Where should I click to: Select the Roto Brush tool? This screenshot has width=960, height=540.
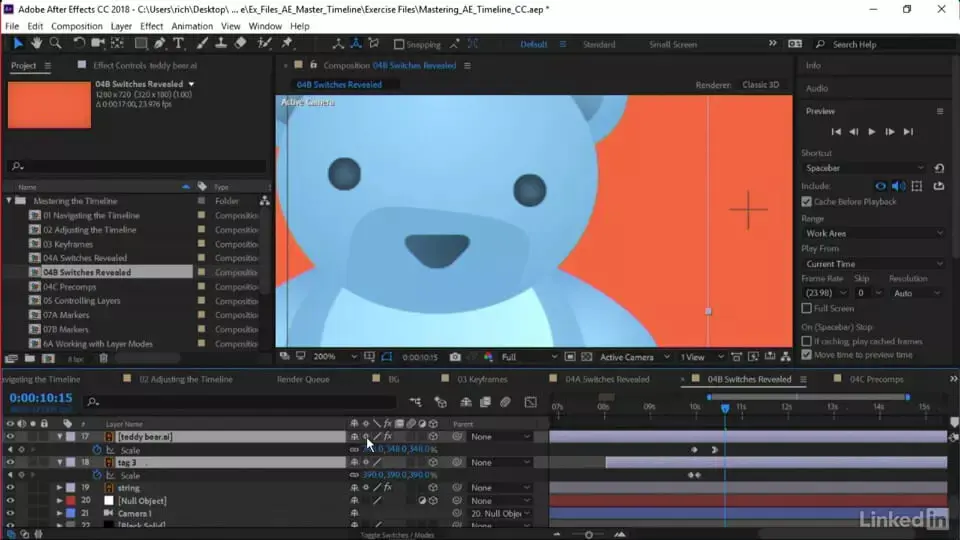click(x=264, y=43)
